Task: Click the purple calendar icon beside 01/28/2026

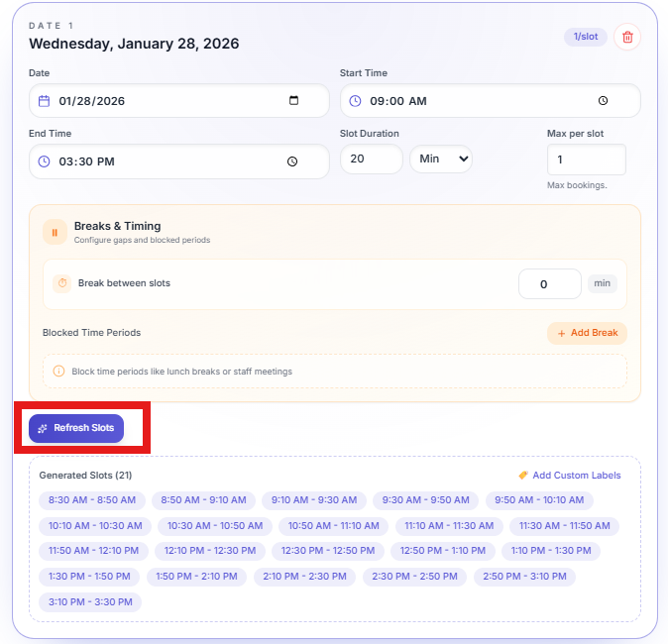Action: tap(44, 101)
